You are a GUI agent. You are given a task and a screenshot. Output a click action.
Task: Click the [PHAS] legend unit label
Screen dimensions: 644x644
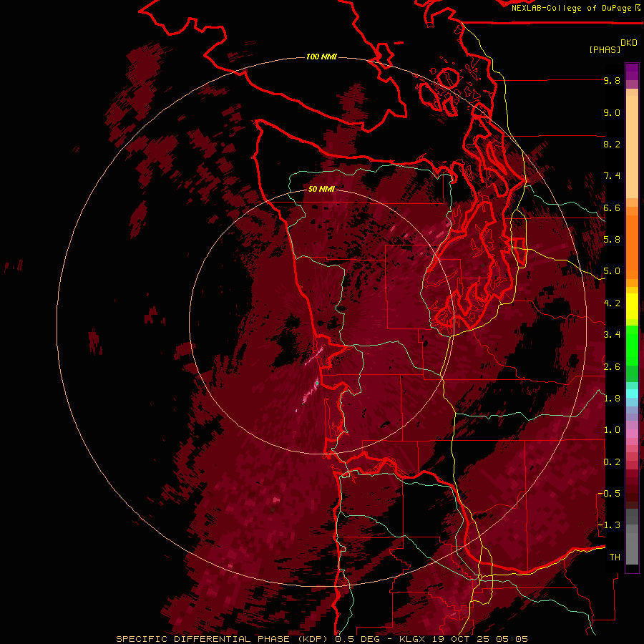point(605,50)
